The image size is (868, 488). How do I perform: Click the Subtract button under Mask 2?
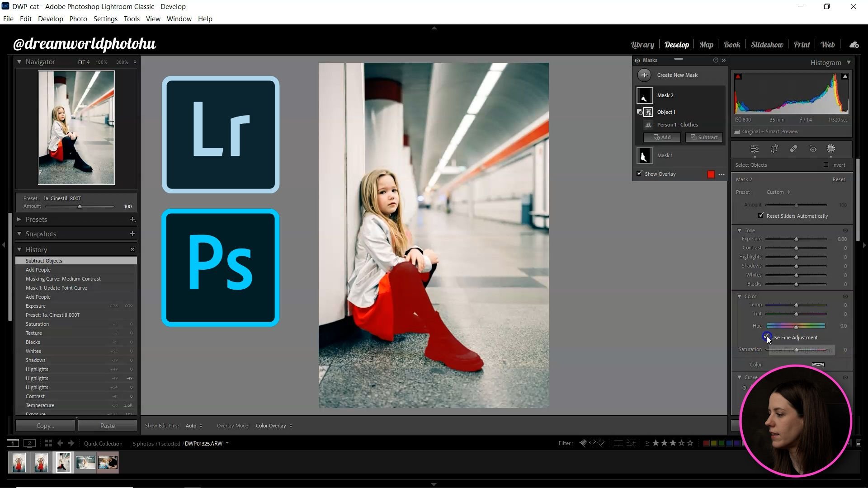point(704,137)
